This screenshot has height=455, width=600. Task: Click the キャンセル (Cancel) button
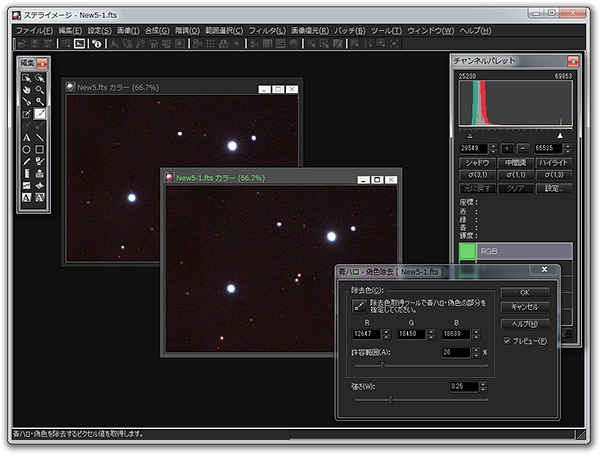tap(524, 307)
